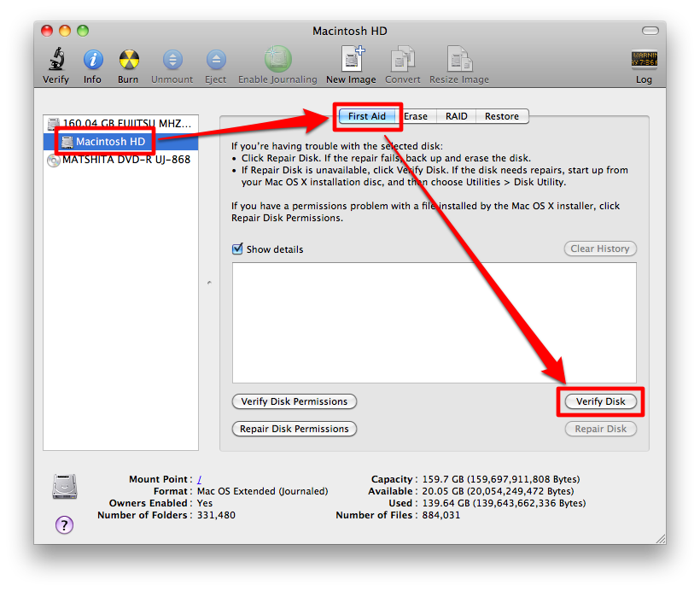
Task: Select the 160.04 GB FUJITSU disk
Action: (122, 124)
